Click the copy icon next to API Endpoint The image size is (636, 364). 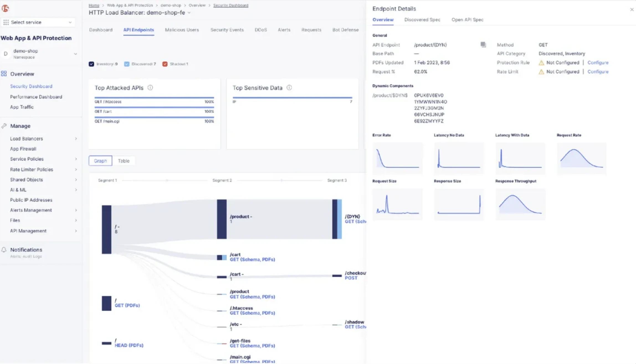(483, 45)
